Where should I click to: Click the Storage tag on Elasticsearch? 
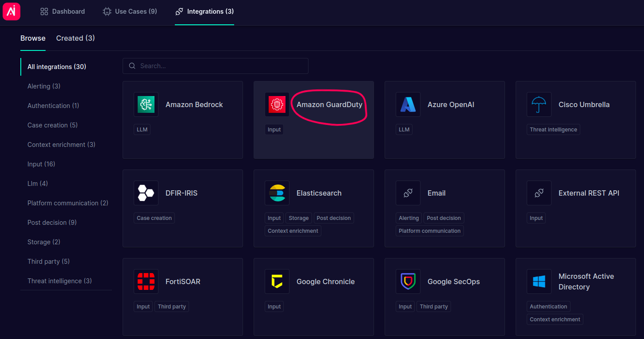pos(299,218)
